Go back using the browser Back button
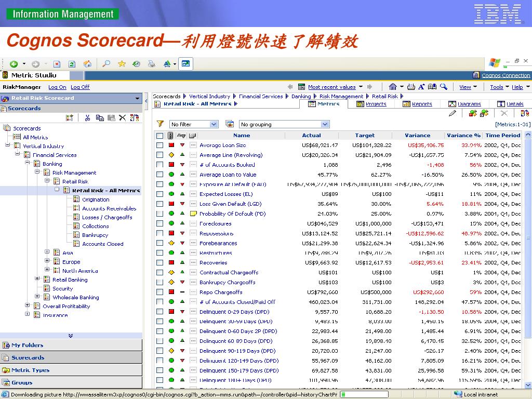The width and height of the screenshot is (532, 399). [14, 64]
